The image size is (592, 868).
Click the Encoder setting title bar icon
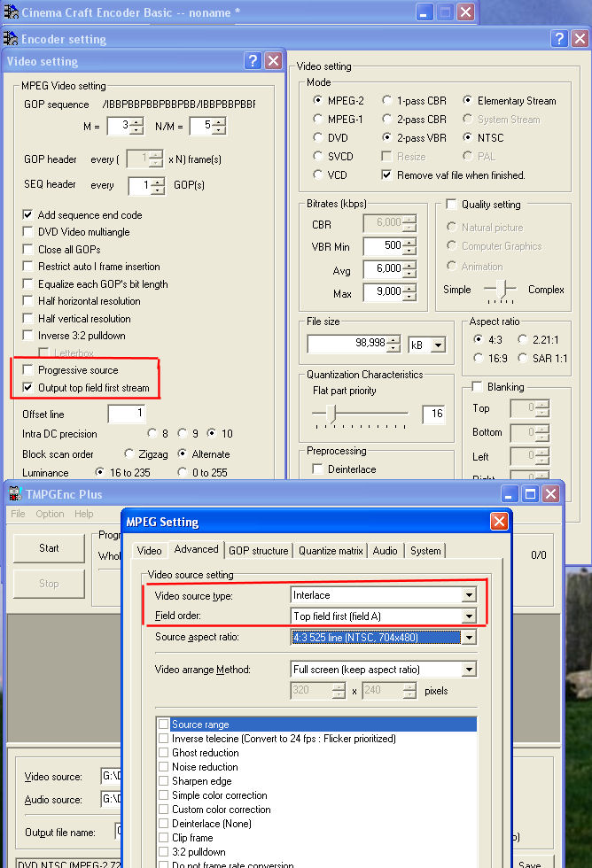click(x=11, y=38)
